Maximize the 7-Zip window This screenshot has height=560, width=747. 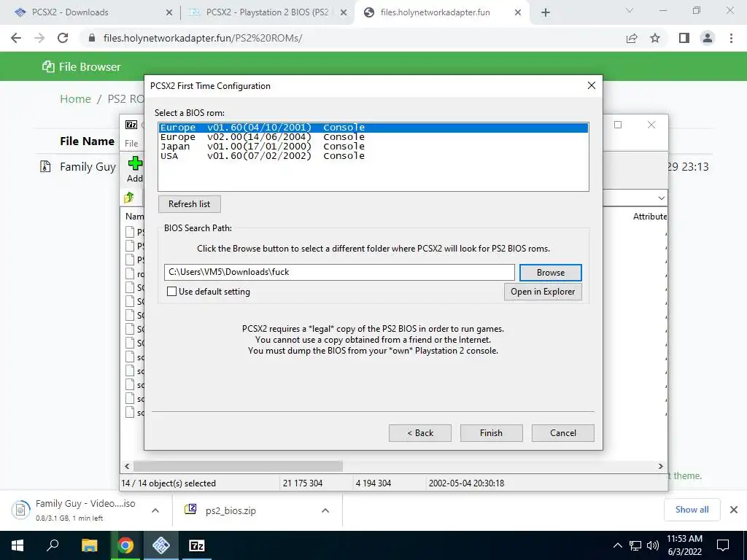(618, 125)
